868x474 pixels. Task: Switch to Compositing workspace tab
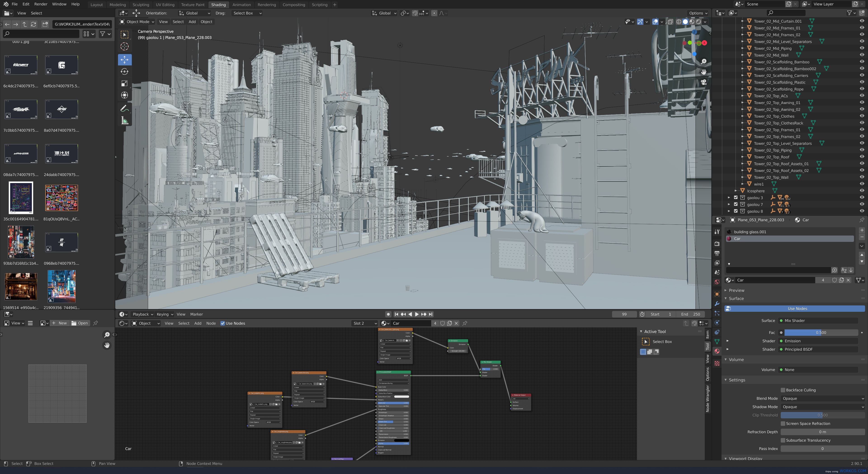[x=293, y=5]
